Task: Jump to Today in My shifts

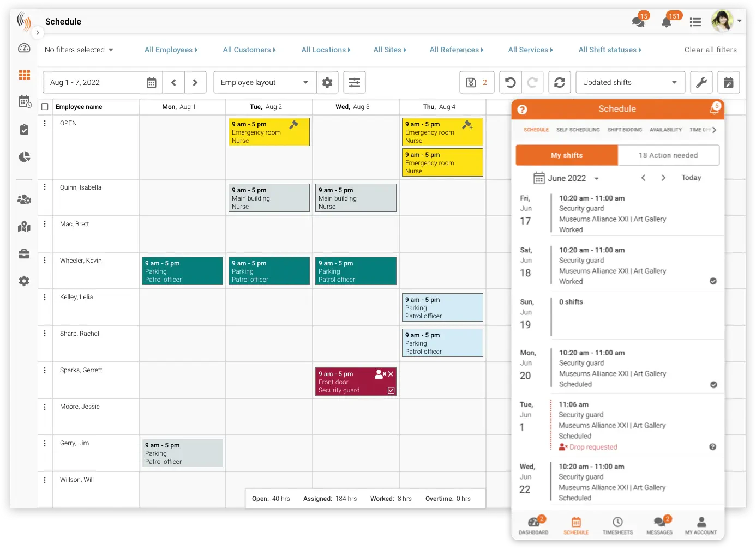Action: tap(691, 178)
